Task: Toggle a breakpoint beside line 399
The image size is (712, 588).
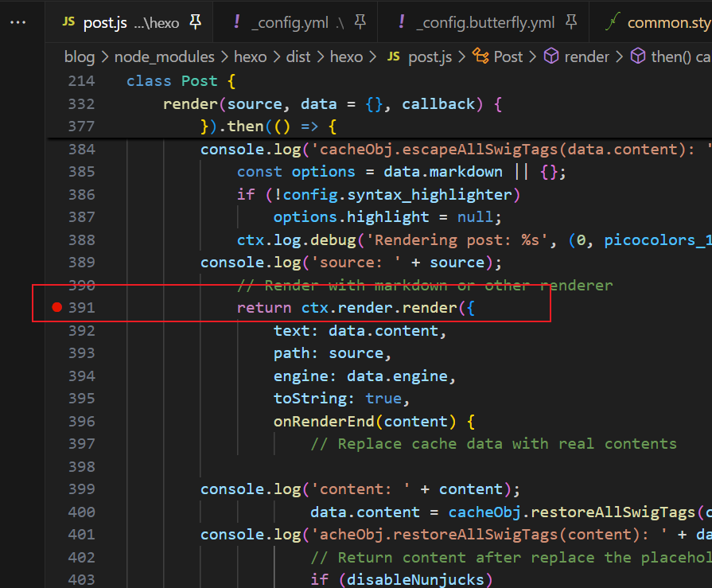Action: pos(56,489)
